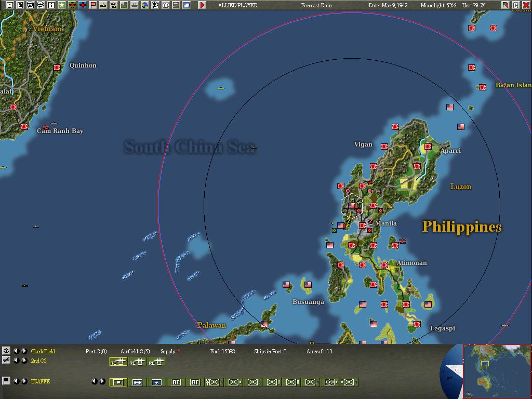Click the C icon at top right
Viewport: 532px width, 399px height.
click(x=516, y=5)
